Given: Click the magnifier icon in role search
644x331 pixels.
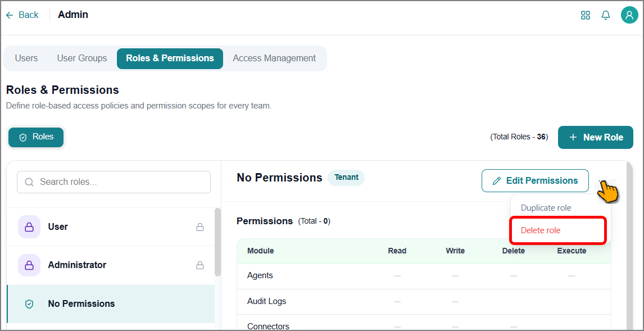Looking at the screenshot, I should click(29, 182).
